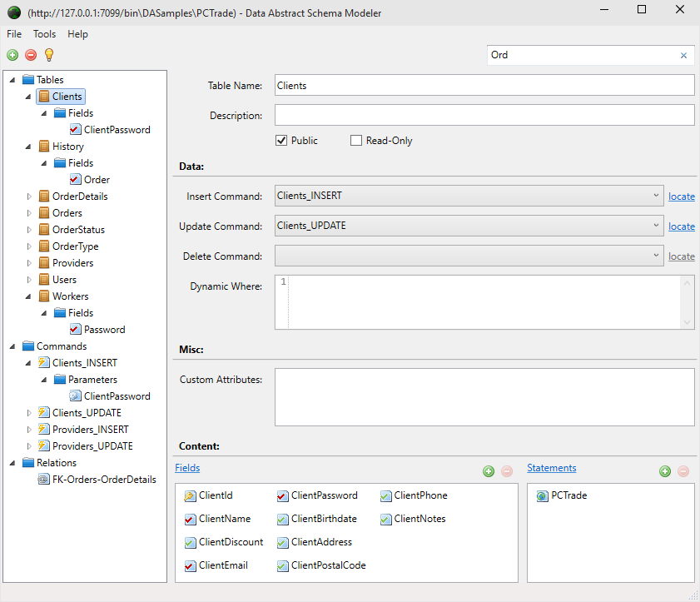Click the Providers_UPDATE command icon
700x602 pixels.
[44, 445]
